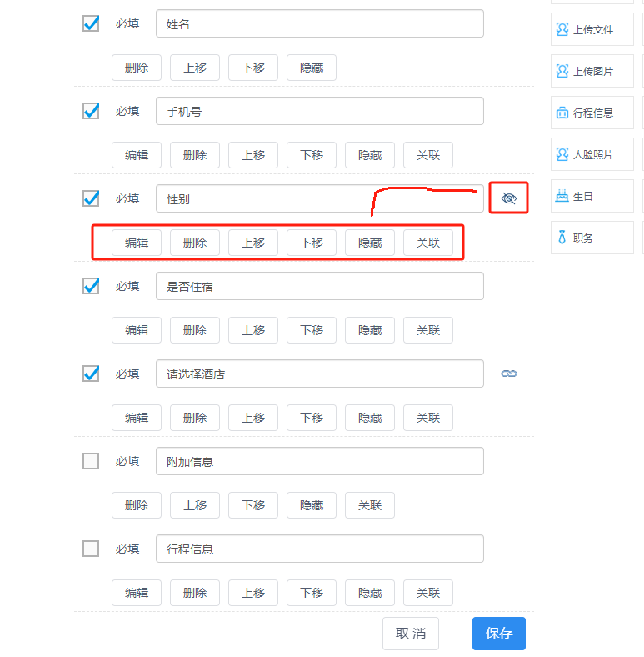Image resolution: width=644 pixels, height=657 pixels.
Task: Delete the 请选择酒店 field
Action: [195, 418]
